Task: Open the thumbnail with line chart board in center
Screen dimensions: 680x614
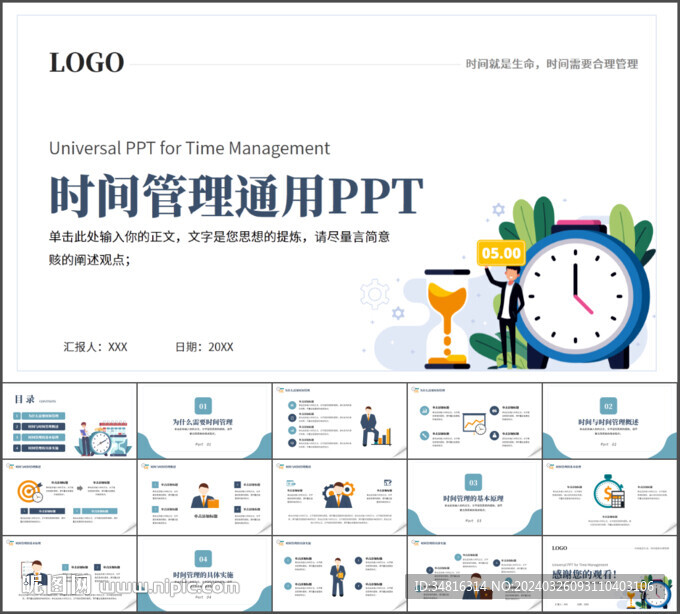Action: (x=475, y=421)
